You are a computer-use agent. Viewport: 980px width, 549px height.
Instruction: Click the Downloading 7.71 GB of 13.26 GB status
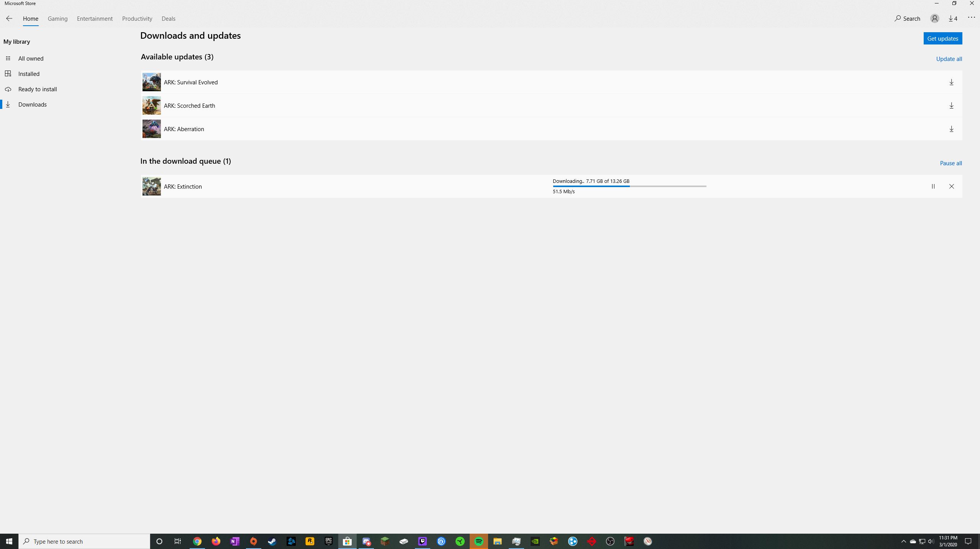click(591, 181)
